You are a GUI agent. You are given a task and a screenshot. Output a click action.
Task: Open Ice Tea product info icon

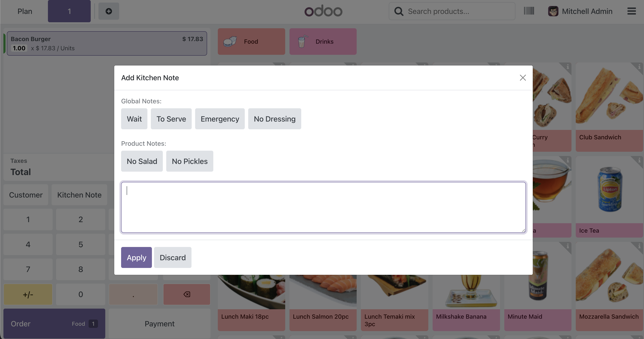point(639,160)
